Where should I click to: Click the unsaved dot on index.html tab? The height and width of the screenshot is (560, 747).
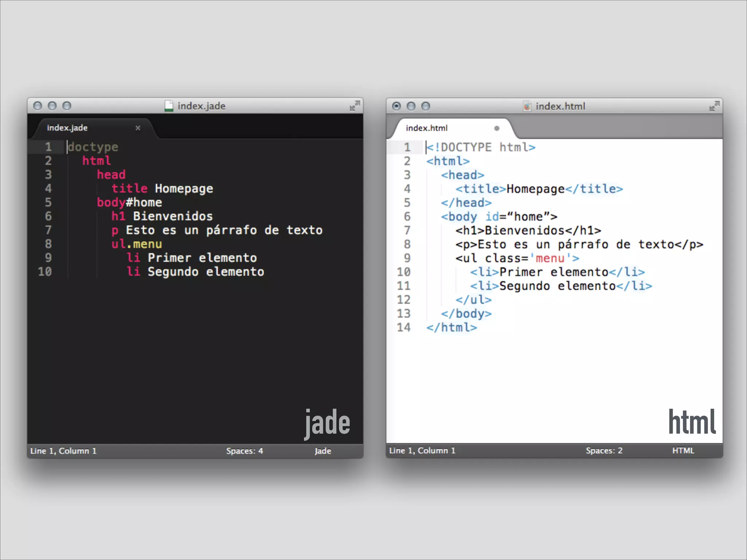pos(496,128)
